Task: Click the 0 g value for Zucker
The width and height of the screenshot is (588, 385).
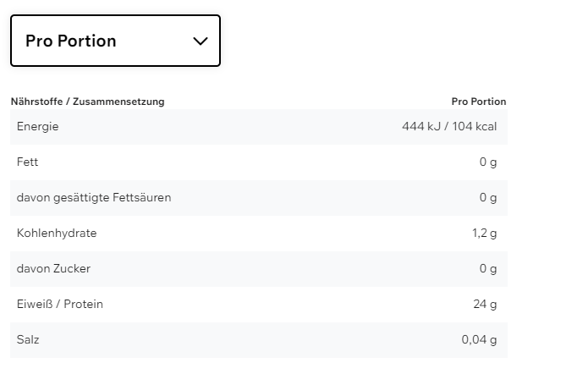Action: coord(487,269)
